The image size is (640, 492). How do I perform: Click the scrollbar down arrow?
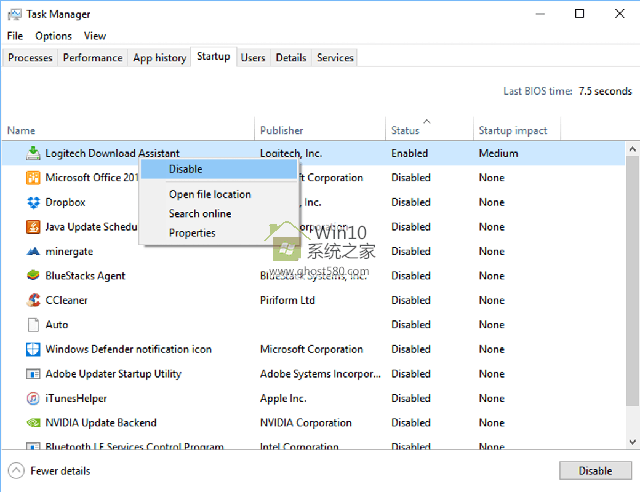(632, 442)
